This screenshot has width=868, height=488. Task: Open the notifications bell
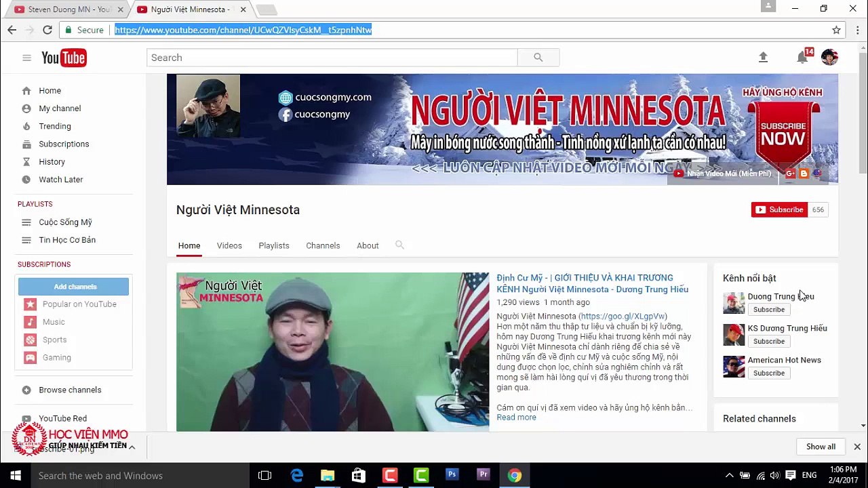point(802,58)
